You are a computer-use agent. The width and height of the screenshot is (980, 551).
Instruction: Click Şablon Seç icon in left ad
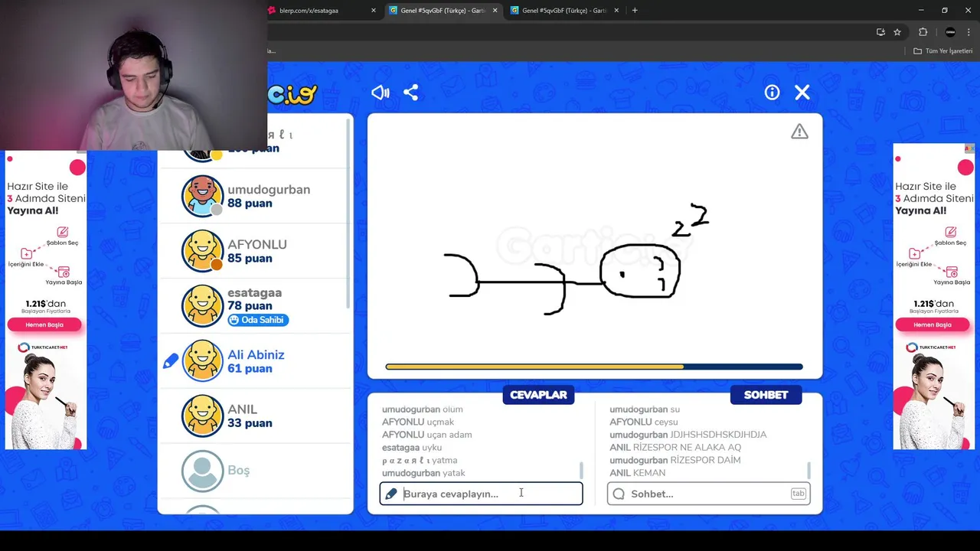click(x=62, y=232)
